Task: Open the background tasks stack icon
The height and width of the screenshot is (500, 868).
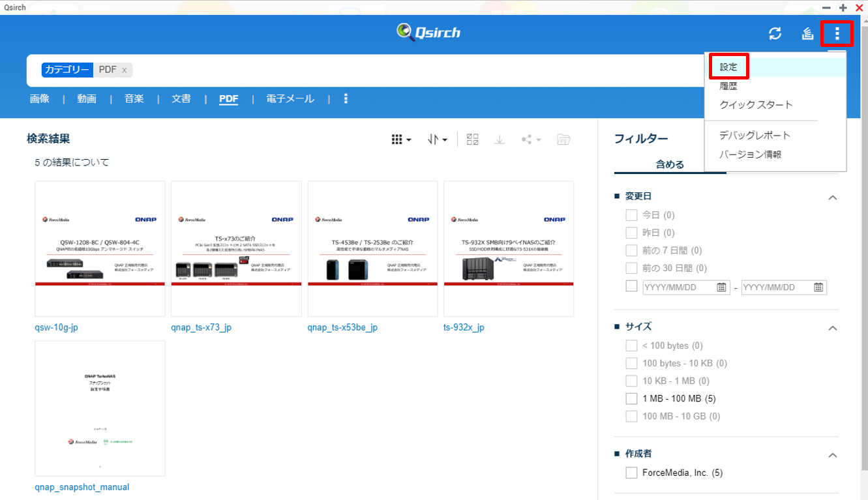Action: (x=807, y=34)
